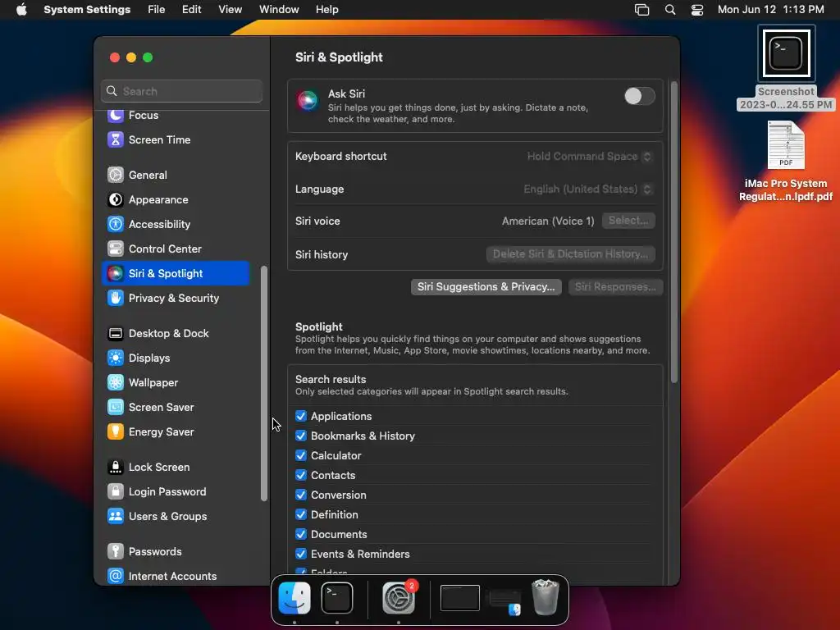Screen dimensions: 840x630
Task: Click the Screen Time hourglass icon
Action: coord(115,139)
